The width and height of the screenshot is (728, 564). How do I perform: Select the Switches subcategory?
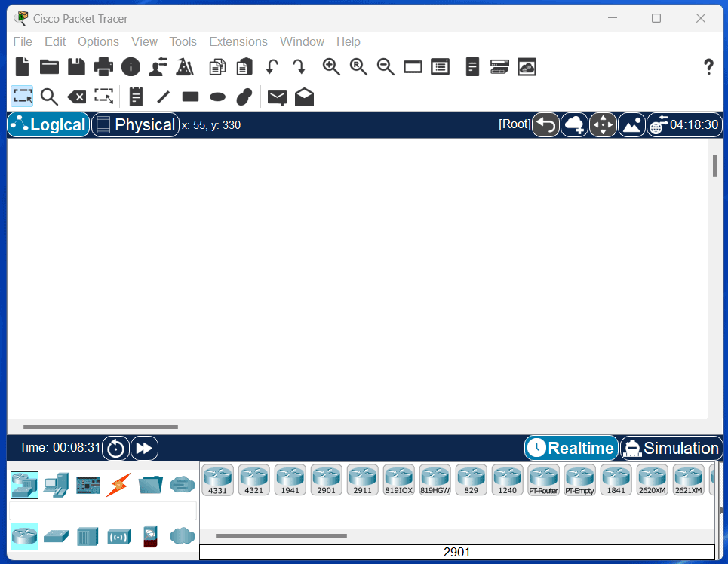click(x=56, y=537)
